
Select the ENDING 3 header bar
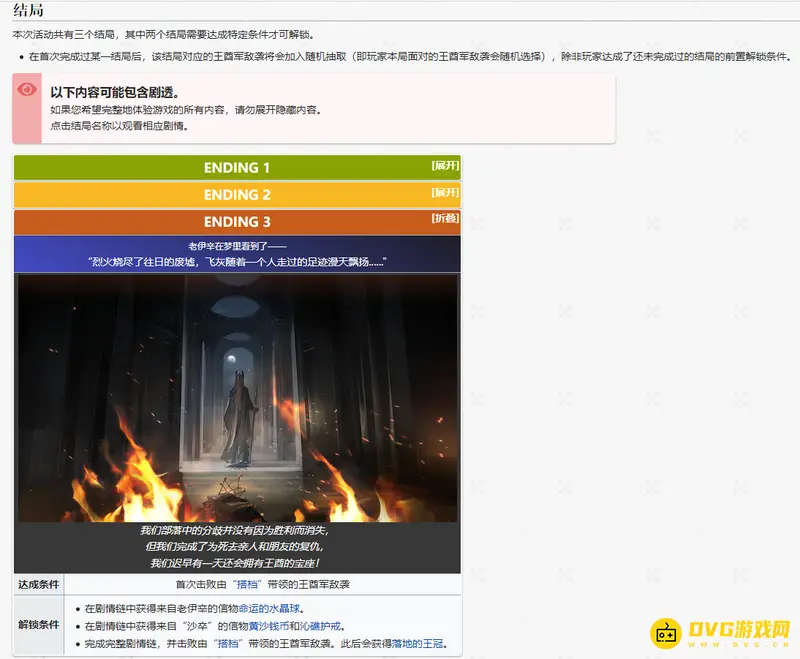click(x=238, y=221)
